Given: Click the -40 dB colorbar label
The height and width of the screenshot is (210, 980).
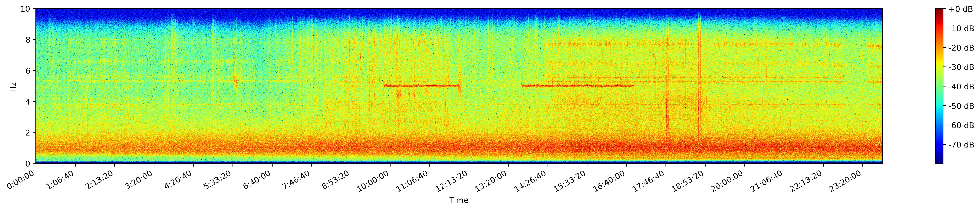Looking at the screenshot, I should click(961, 87).
